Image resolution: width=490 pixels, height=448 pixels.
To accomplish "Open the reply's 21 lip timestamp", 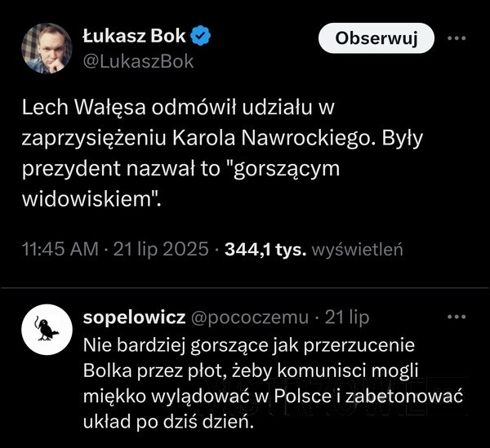I will pos(347,317).
